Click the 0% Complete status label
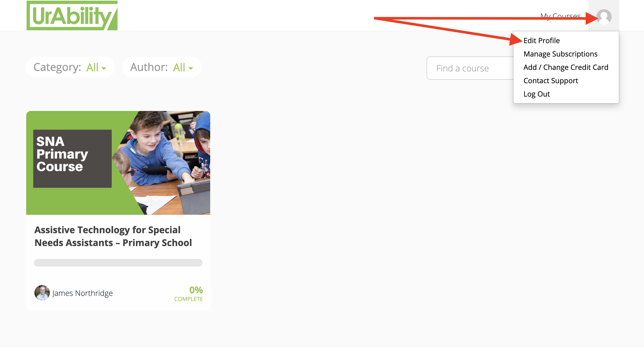Viewport: 644px width, 357px height. (x=189, y=294)
